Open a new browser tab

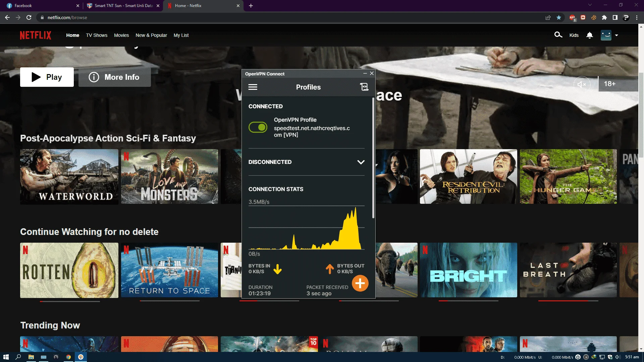[x=251, y=6]
